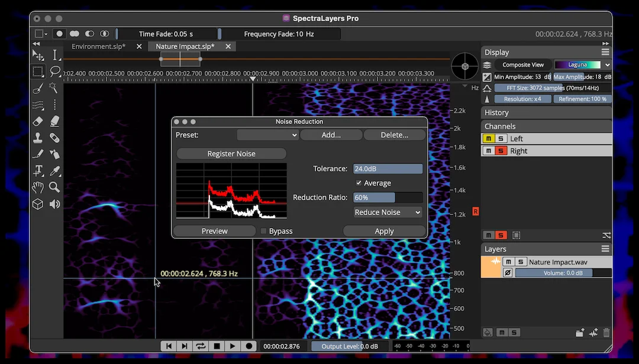Image resolution: width=639 pixels, height=364 pixels.
Task: Select the Text marker tool
Action: pos(38,171)
